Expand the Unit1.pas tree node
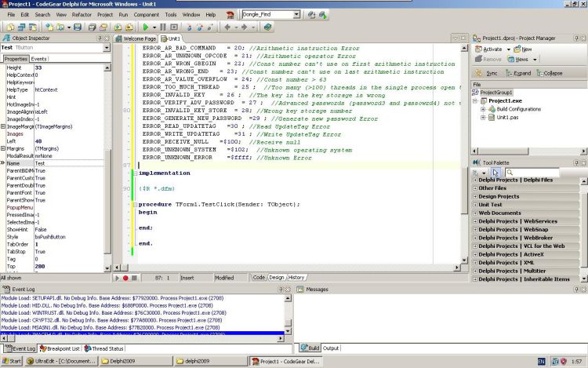Screen dimensions: 588x368 (483, 118)
